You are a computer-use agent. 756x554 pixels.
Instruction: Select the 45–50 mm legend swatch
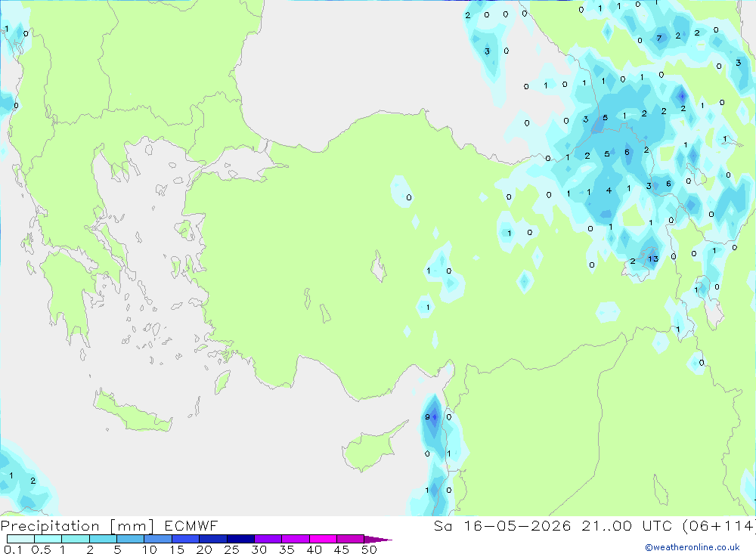[x=350, y=539]
